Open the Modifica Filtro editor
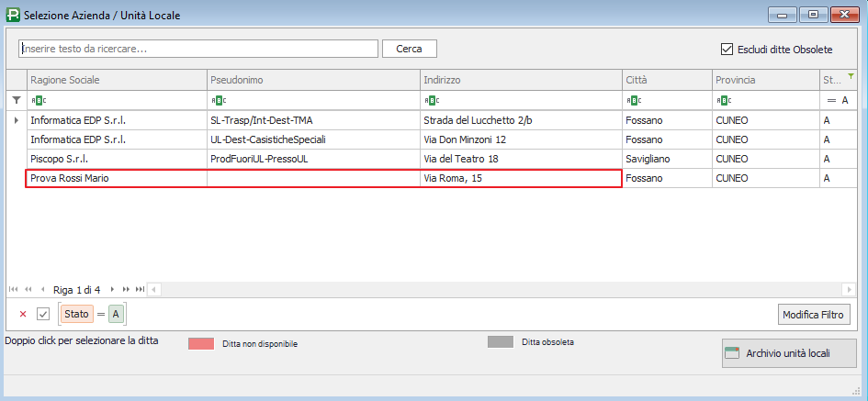 point(813,315)
